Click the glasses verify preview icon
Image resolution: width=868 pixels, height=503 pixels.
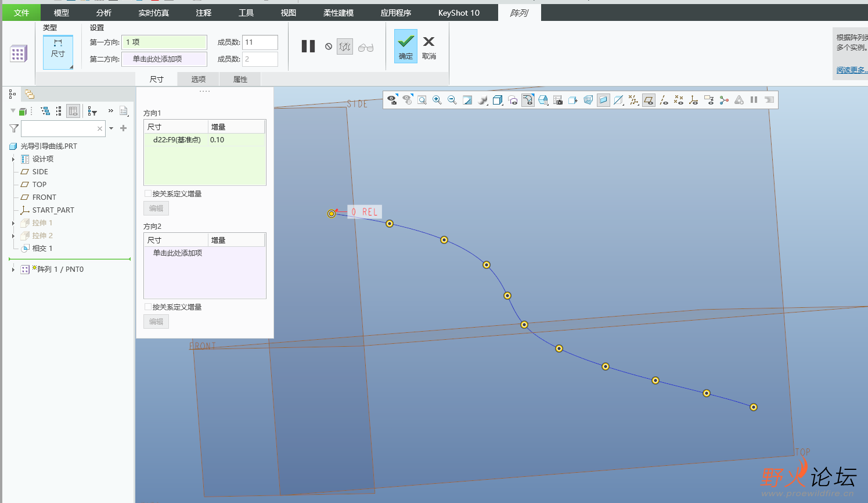pos(366,47)
